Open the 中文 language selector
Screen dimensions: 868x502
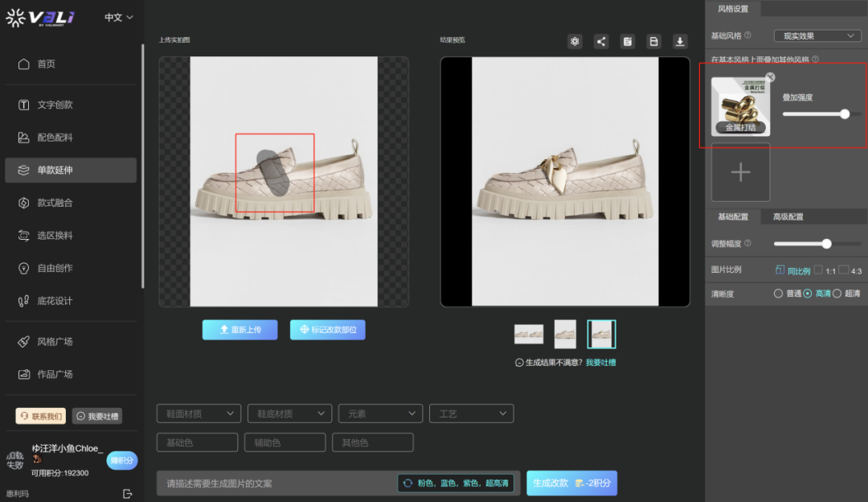[119, 17]
